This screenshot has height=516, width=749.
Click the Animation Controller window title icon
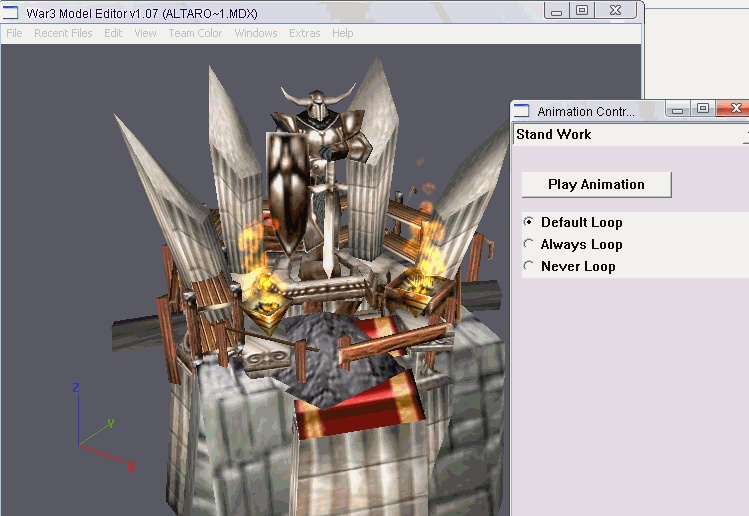pos(522,110)
